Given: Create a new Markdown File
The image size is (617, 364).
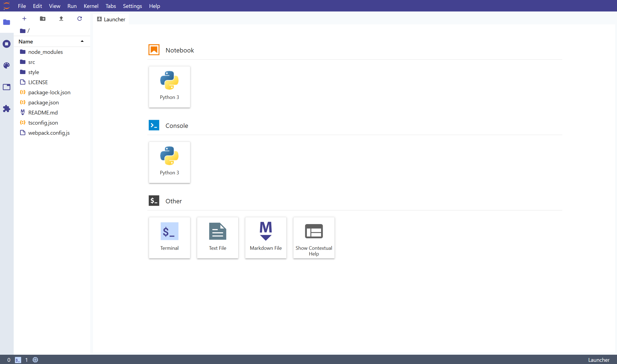Looking at the screenshot, I should pos(266,237).
